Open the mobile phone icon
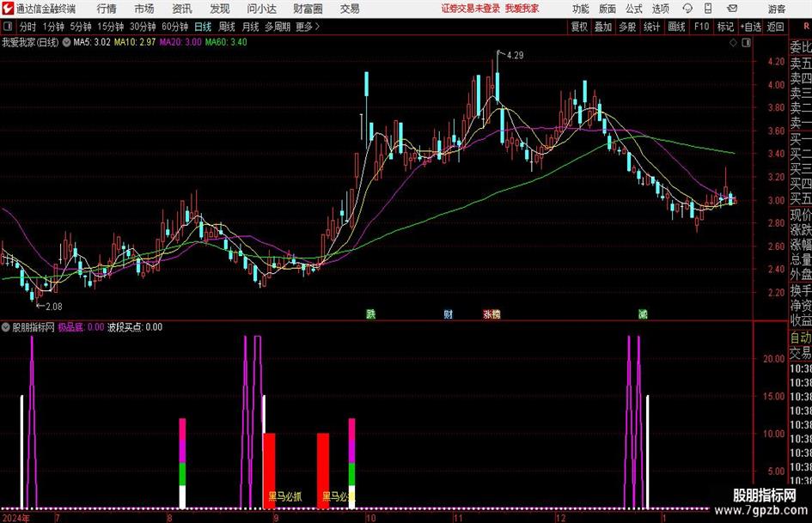Screen dimensions: 812x523 click(x=708, y=9)
